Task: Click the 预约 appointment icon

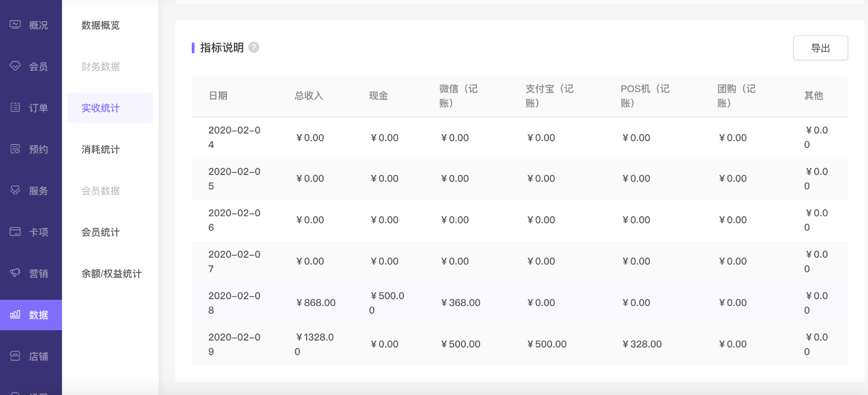Action: (x=15, y=149)
